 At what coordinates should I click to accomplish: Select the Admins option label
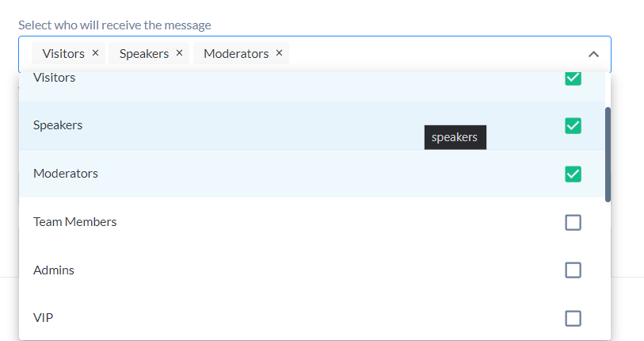coord(54,270)
